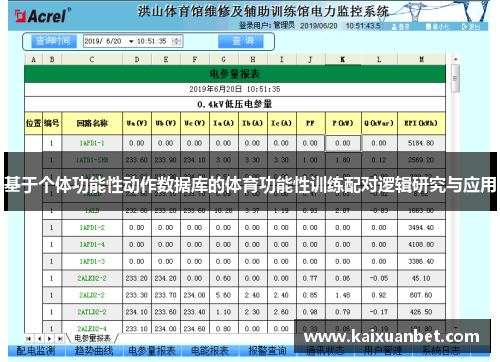Select column header C
This screenshot has height=362, width=500.
[x=92, y=60]
